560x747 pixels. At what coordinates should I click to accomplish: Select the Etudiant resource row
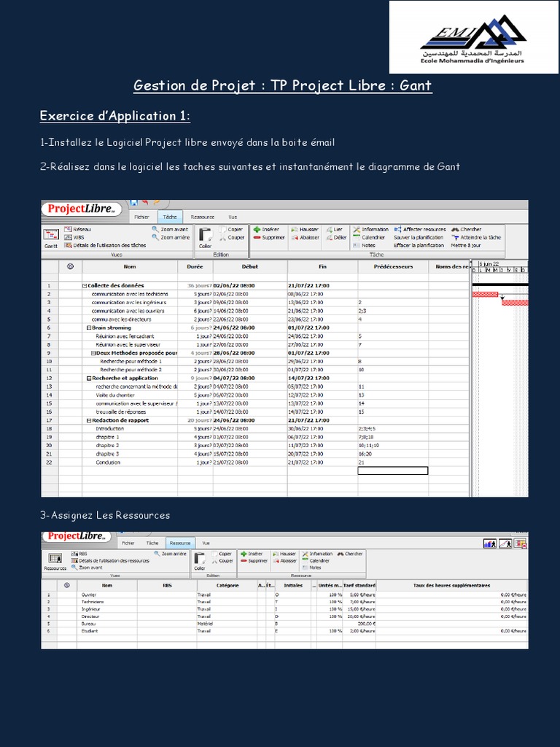(x=285, y=631)
